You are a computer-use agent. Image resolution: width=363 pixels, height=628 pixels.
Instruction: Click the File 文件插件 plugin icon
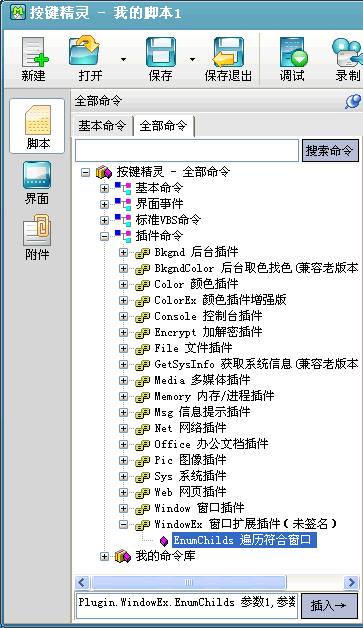[x=142, y=349]
